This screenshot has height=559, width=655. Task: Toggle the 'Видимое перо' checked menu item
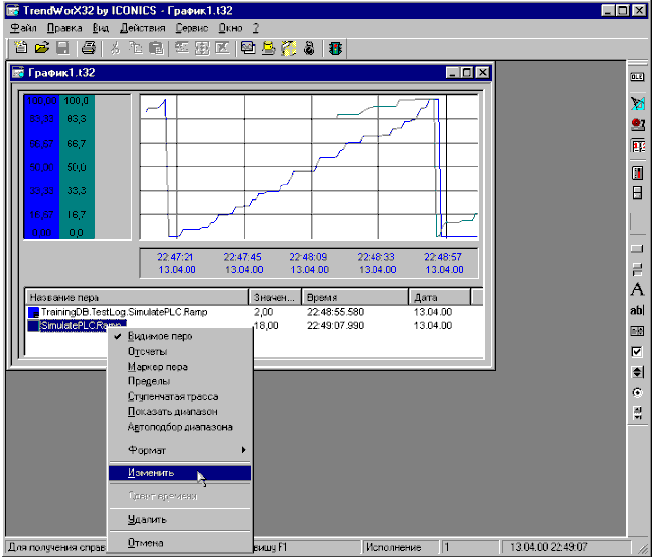(x=180, y=336)
